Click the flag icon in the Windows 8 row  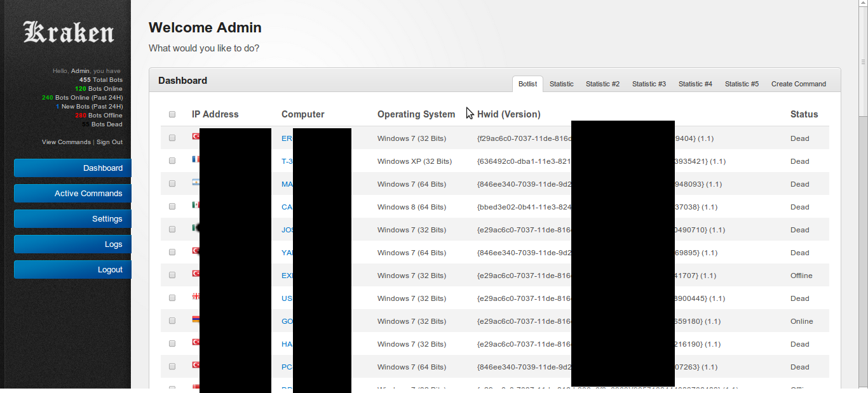(x=196, y=206)
